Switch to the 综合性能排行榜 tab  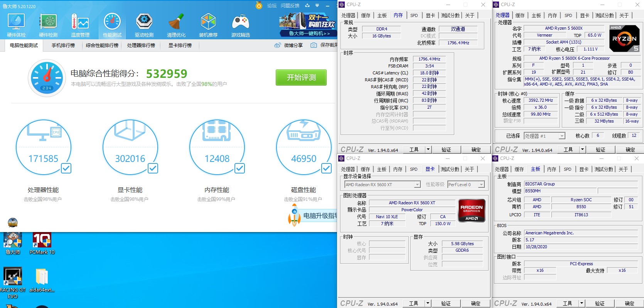click(102, 45)
